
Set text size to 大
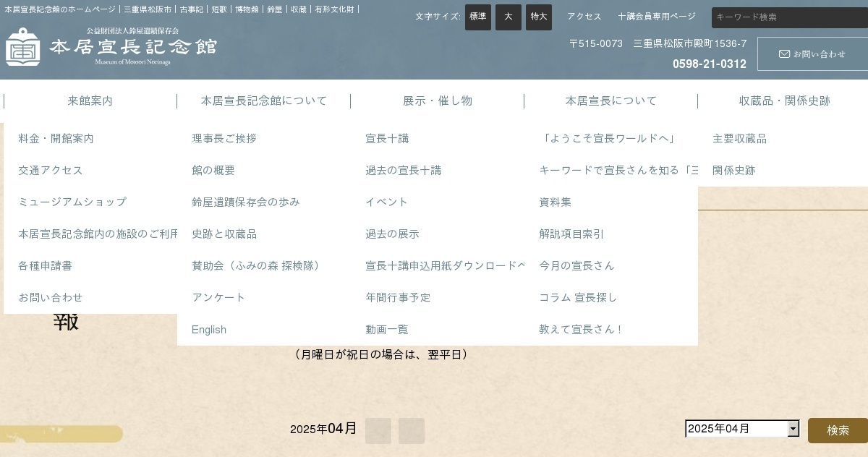[x=508, y=17]
